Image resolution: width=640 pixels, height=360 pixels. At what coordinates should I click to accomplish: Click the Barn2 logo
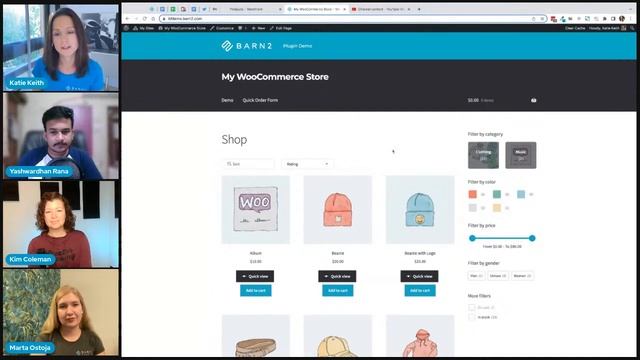point(247,46)
